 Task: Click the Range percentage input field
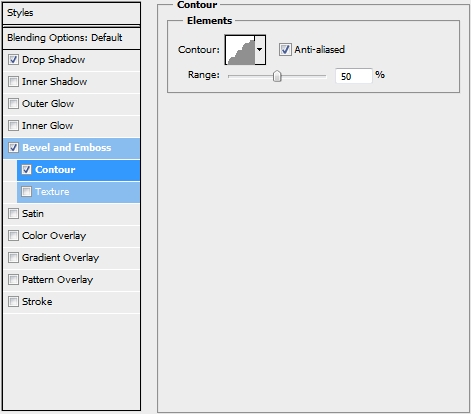tap(353, 76)
